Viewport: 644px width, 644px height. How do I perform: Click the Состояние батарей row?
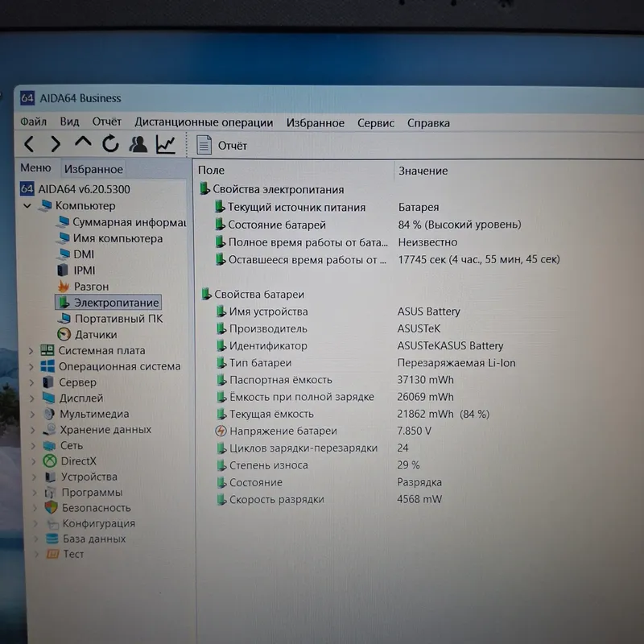(368, 225)
